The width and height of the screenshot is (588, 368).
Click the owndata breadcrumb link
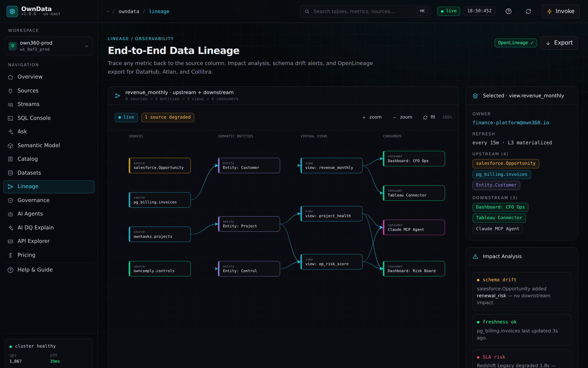coord(129,11)
